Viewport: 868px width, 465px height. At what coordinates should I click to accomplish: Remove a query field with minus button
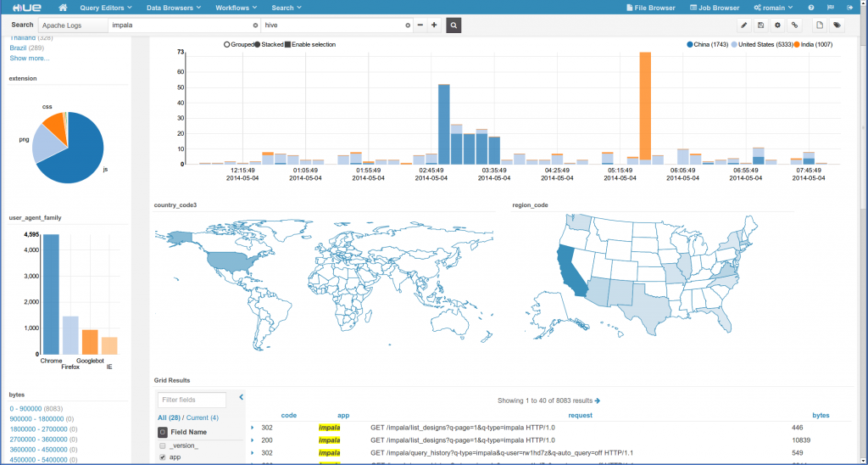point(420,25)
